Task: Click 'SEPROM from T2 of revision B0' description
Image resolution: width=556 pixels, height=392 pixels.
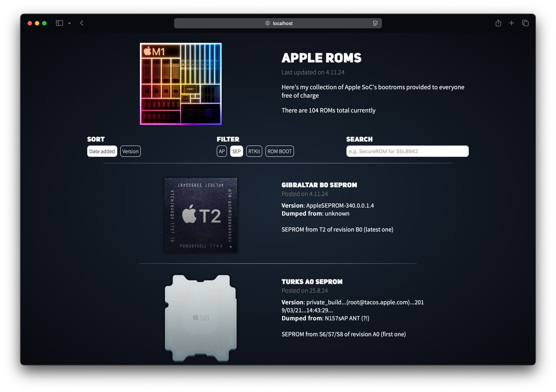Action: pos(337,229)
